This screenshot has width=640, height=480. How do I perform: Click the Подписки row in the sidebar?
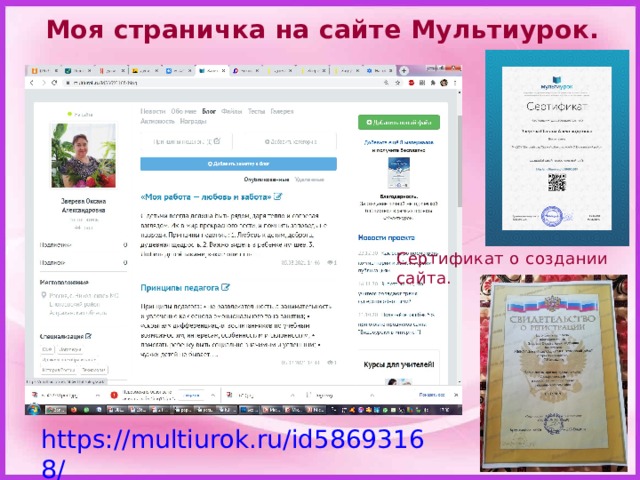[x=83, y=262]
